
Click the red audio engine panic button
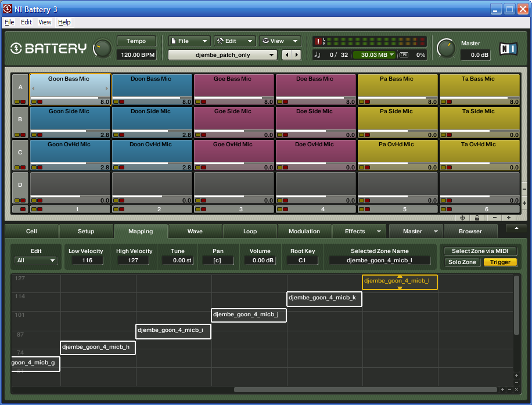point(318,41)
